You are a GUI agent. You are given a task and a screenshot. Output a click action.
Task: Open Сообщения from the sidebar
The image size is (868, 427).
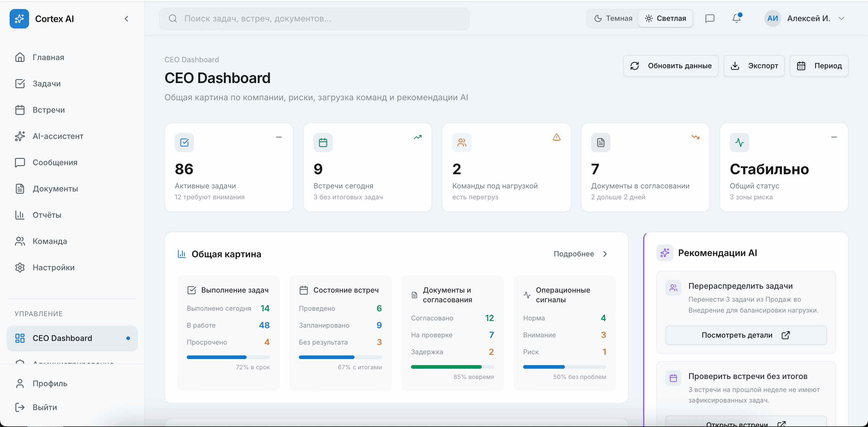55,162
